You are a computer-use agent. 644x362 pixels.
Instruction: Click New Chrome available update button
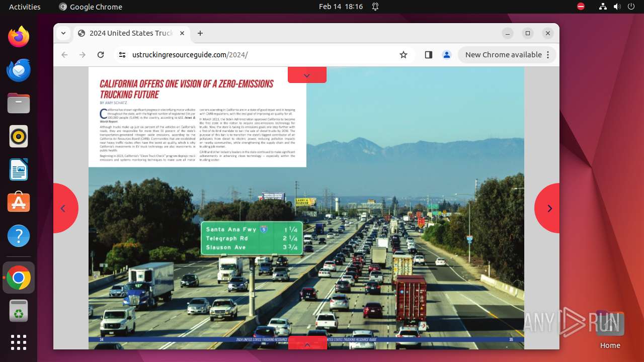click(x=503, y=55)
